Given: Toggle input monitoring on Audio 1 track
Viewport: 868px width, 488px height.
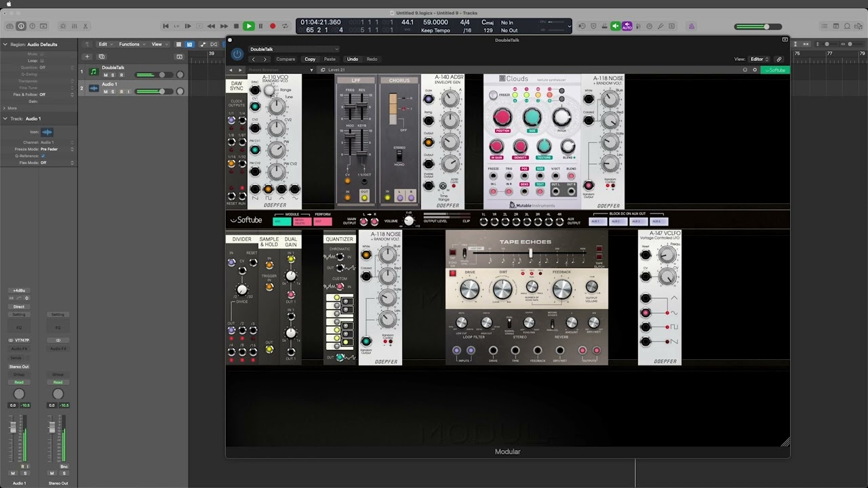Looking at the screenshot, I should 130,91.
